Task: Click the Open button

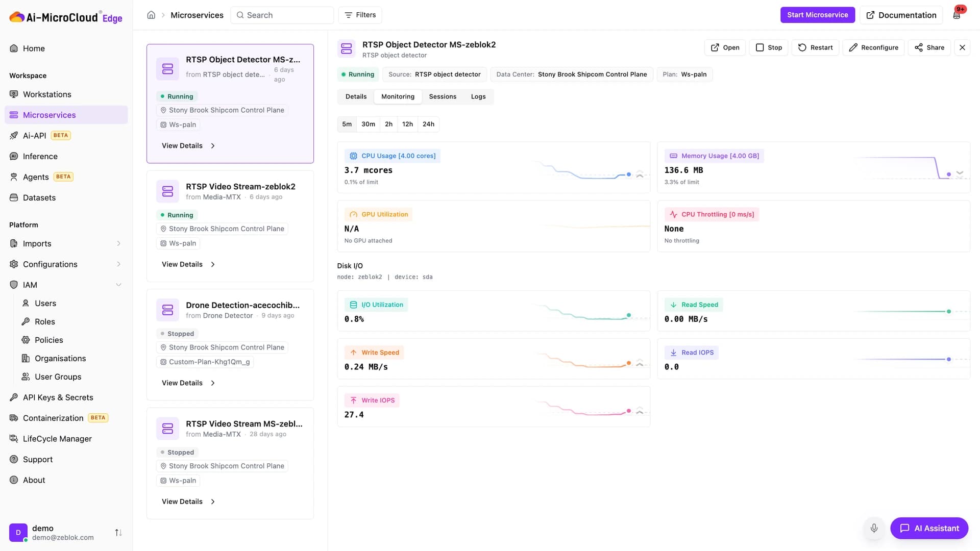Action: point(725,47)
